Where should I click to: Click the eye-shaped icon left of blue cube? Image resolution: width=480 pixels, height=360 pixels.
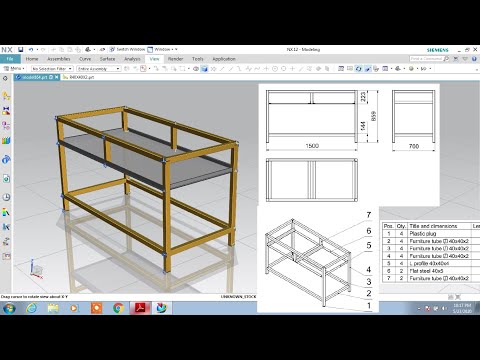[x=196, y=69]
